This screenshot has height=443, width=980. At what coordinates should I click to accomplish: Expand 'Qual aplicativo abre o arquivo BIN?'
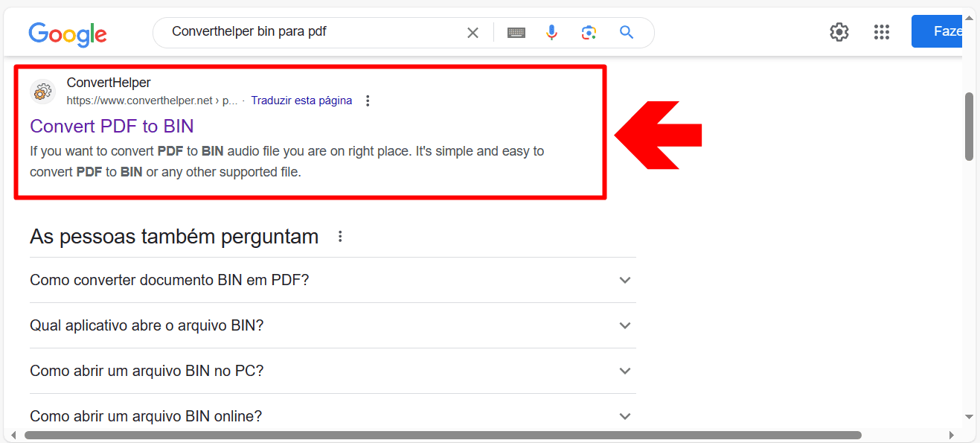625,325
